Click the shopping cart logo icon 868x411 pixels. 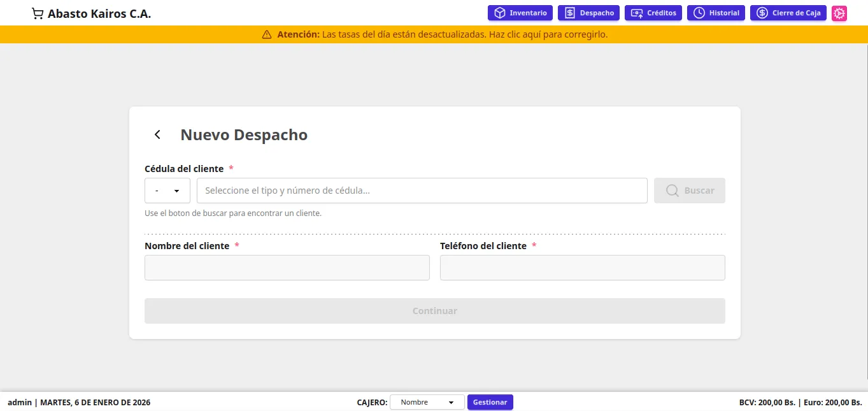(38, 13)
